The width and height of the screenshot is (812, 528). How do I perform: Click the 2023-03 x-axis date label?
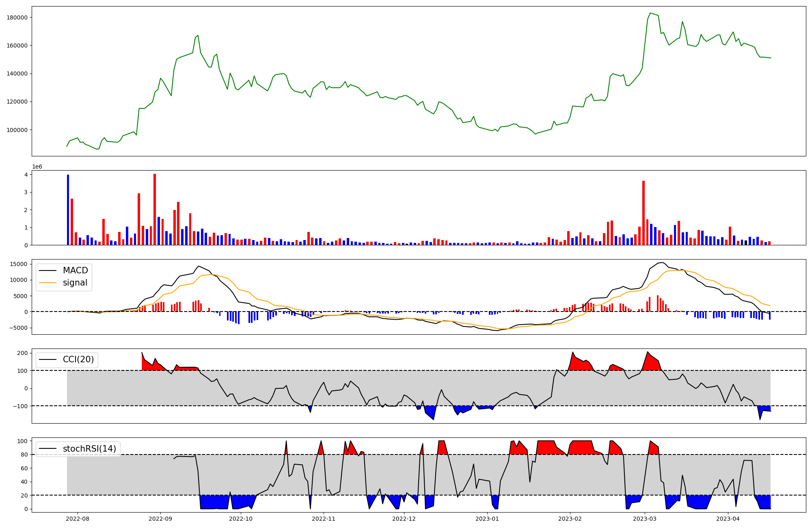pos(645,519)
